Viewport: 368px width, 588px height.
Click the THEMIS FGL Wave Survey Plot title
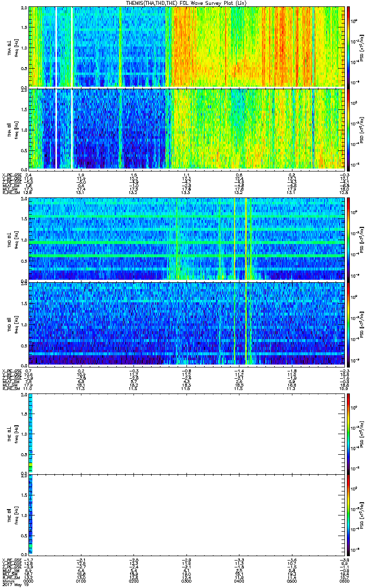(186, 3)
